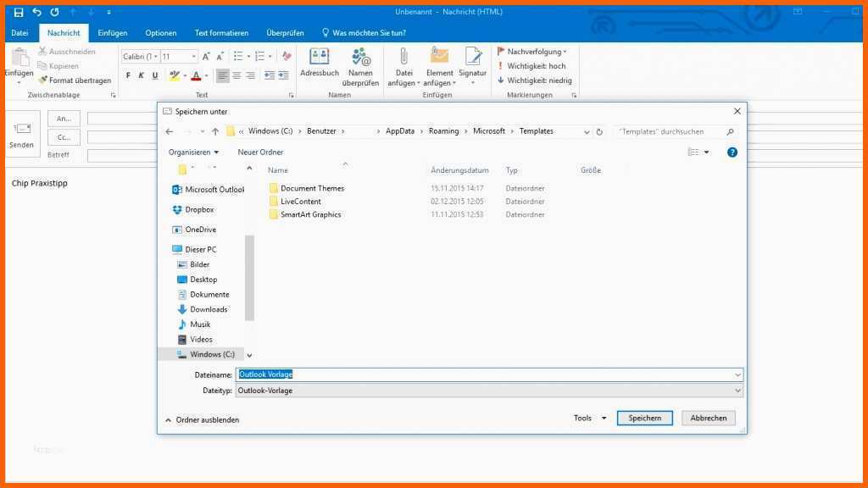This screenshot has width=868, height=488.
Task: Click Was möchten Sie tun? search
Action: (x=364, y=33)
